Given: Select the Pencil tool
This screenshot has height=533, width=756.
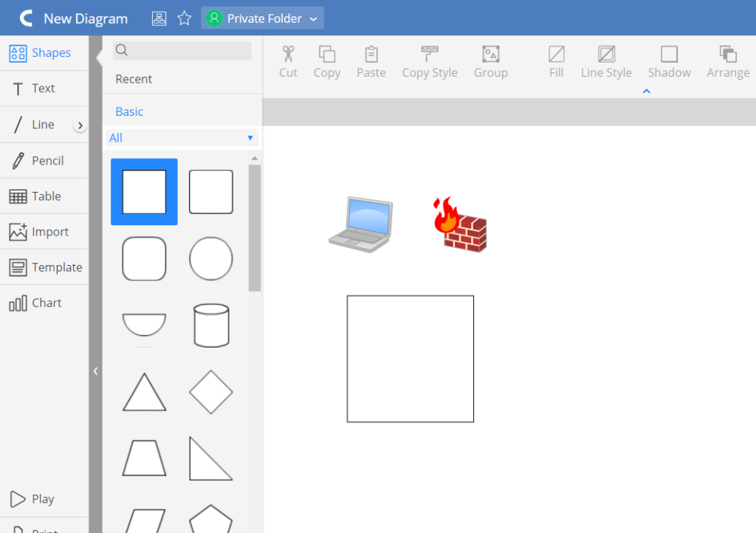Looking at the screenshot, I should click(x=44, y=160).
